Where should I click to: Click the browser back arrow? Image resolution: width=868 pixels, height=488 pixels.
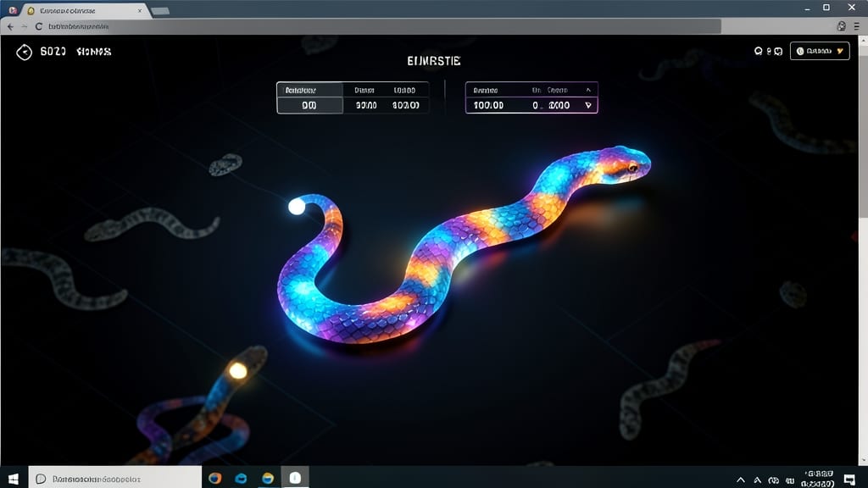(10, 26)
